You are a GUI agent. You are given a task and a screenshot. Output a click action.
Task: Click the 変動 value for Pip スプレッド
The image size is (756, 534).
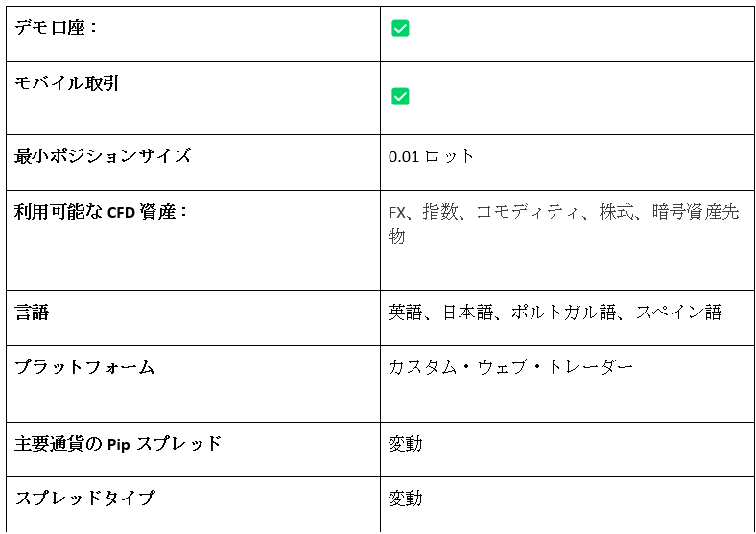[x=406, y=443]
